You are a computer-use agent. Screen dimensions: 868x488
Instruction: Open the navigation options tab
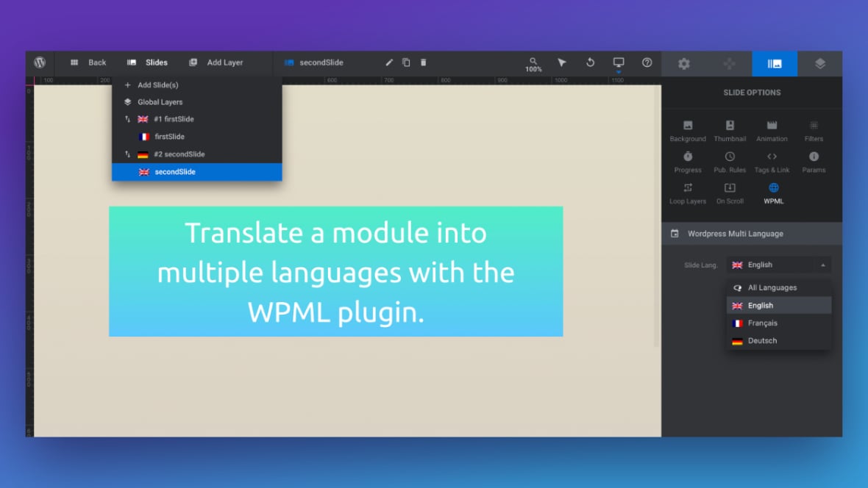[729, 64]
